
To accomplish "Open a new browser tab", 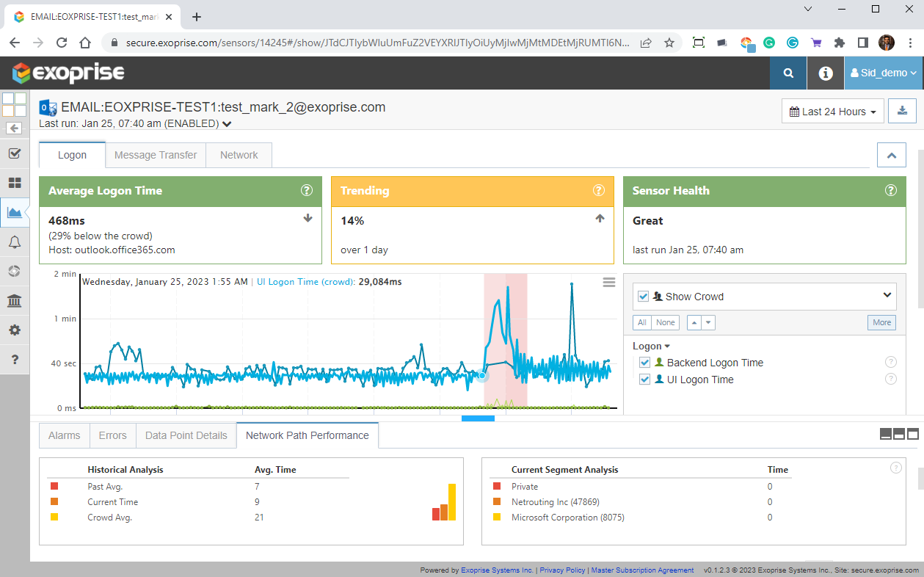I will pyautogui.click(x=196, y=16).
